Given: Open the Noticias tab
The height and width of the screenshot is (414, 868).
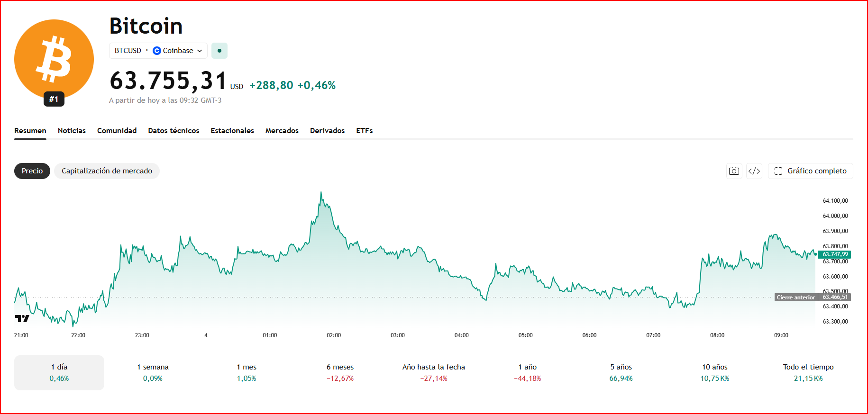Looking at the screenshot, I should pos(72,131).
